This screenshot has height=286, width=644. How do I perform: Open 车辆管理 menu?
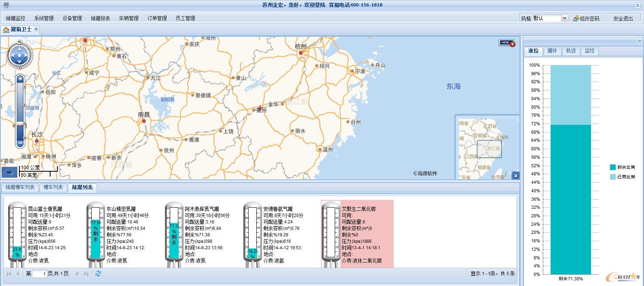[x=129, y=18]
